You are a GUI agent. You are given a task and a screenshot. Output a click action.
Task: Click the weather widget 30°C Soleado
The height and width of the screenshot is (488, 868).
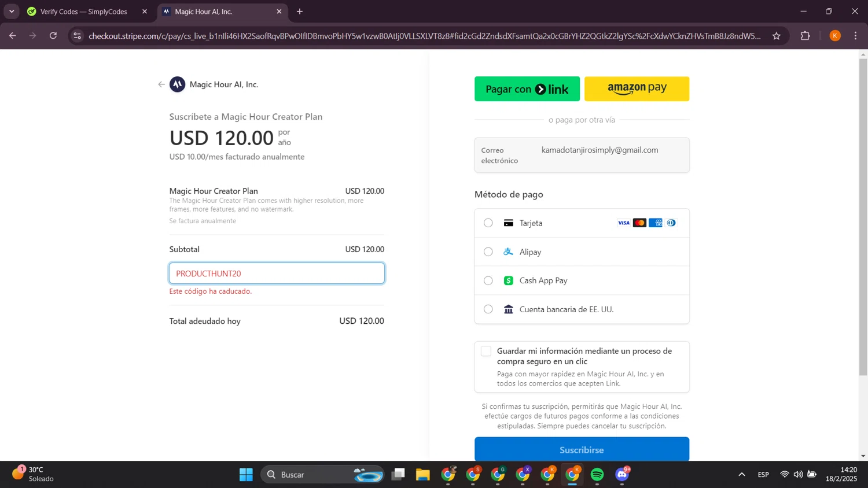34,474
